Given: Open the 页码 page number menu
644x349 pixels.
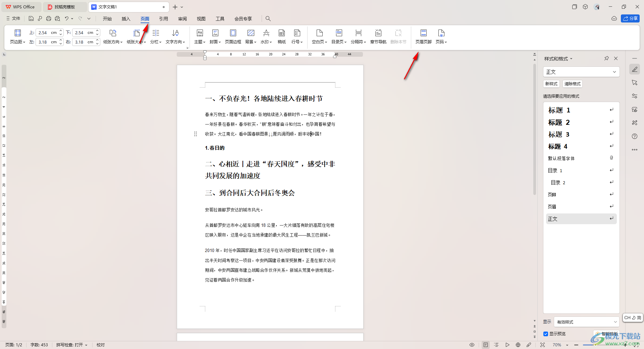Looking at the screenshot, I should click(441, 37).
